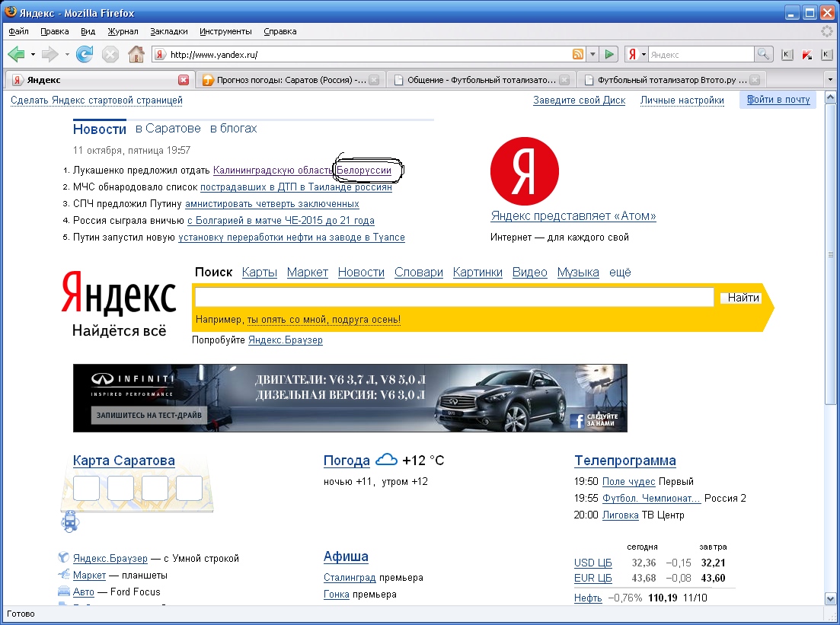Image resolution: width=840 pixels, height=625 pixels.
Task: Click the bus icon under Saratov map
Action: [x=69, y=521]
